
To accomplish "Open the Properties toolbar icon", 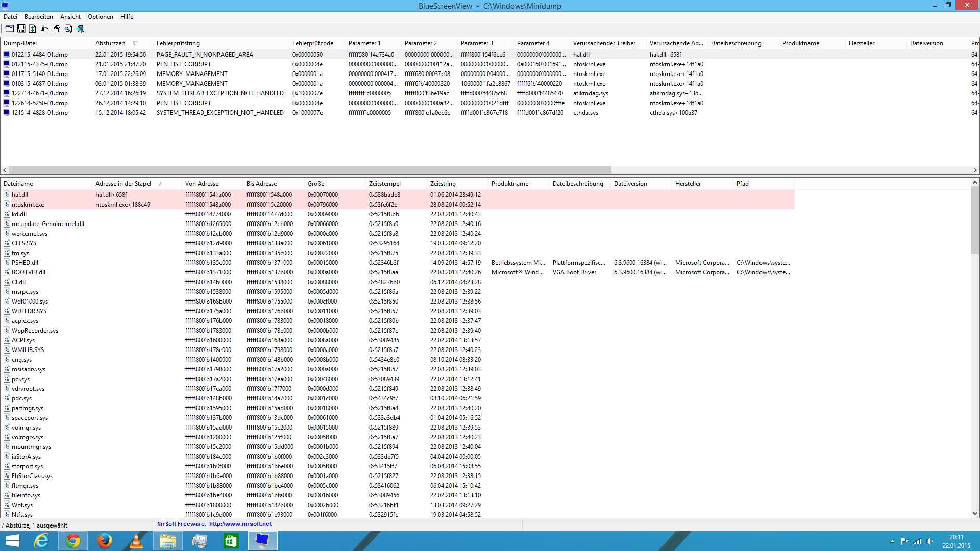I will (x=56, y=29).
